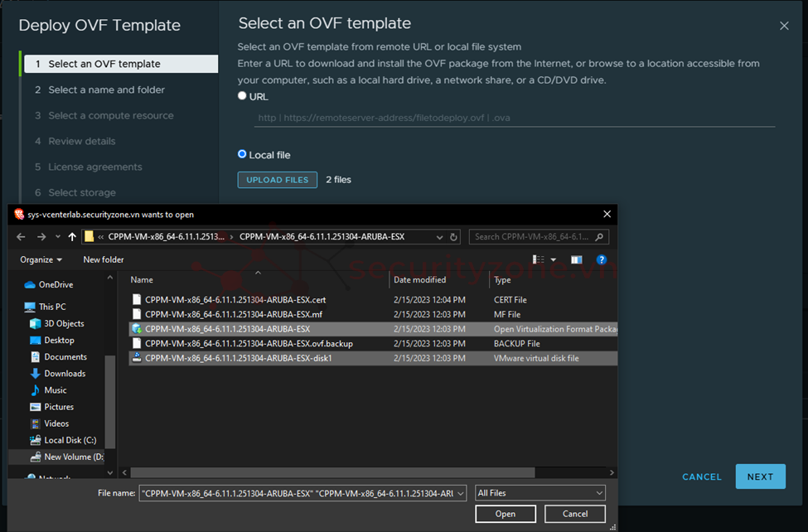This screenshot has width=808, height=532.
Task: Change the file view layout icon
Action: tap(538, 260)
